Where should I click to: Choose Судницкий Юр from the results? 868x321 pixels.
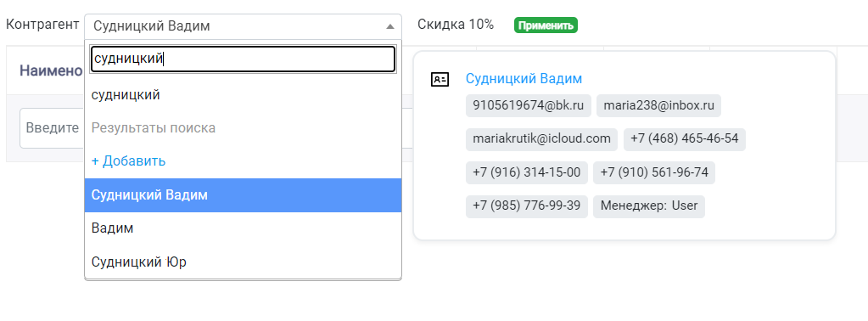243,262
